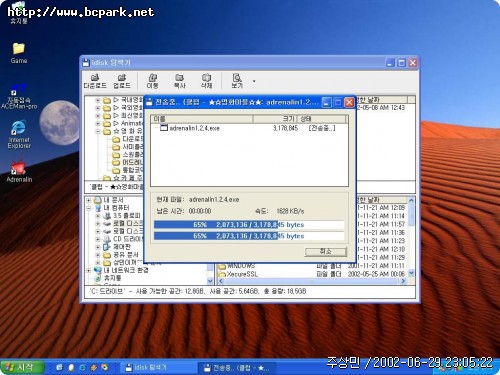Click the local tree down scroll arrow
Viewport: 500px width, 375px height.
pyautogui.click(x=210, y=281)
